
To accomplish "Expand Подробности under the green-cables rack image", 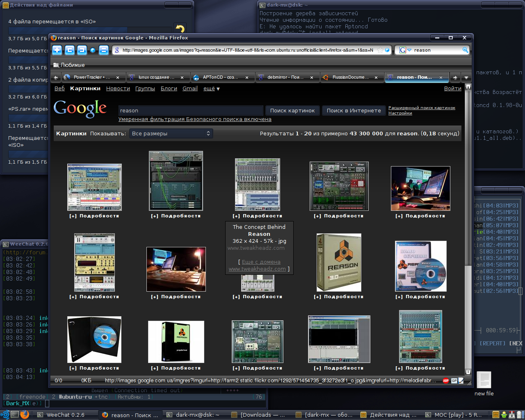I will 176,216.
